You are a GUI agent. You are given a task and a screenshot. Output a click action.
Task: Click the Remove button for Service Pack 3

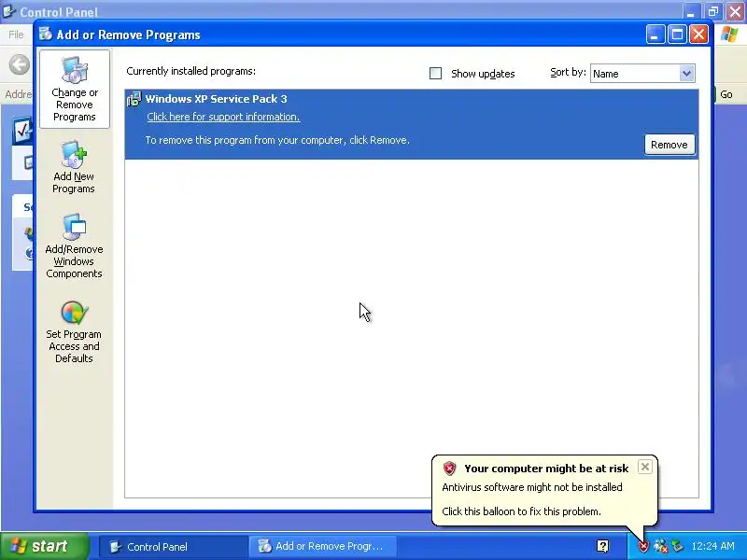click(x=669, y=145)
